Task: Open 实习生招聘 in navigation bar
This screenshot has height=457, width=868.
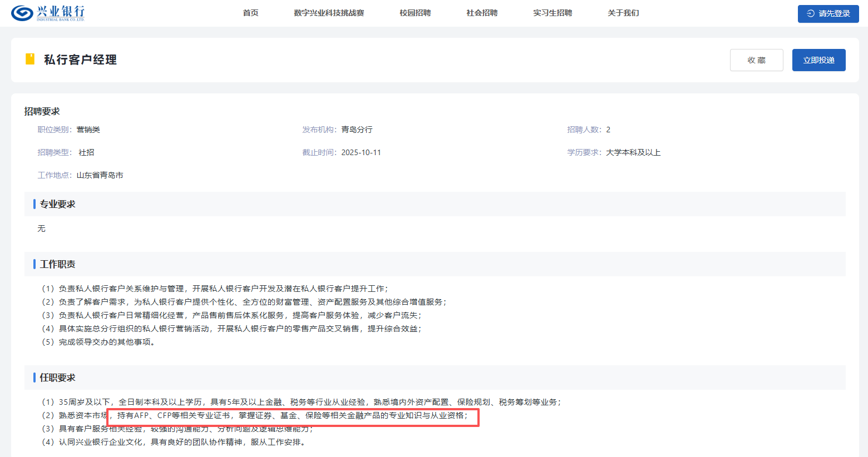Action: click(553, 13)
